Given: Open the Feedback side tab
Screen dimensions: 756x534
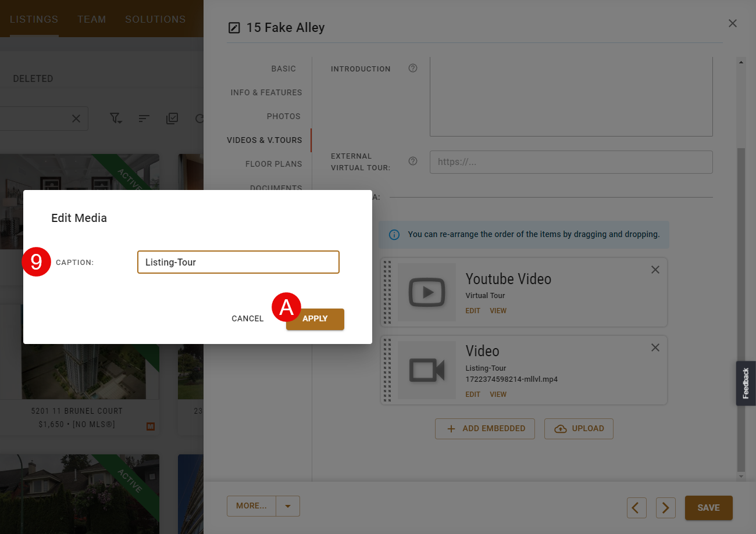Looking at the screenshot, I should pos(746,383).
